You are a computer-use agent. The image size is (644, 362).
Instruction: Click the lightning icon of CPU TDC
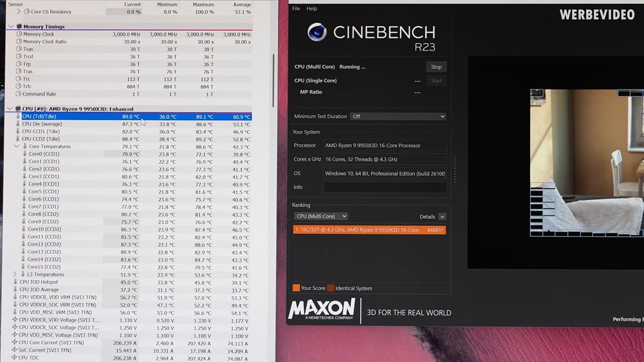[14, 357]
